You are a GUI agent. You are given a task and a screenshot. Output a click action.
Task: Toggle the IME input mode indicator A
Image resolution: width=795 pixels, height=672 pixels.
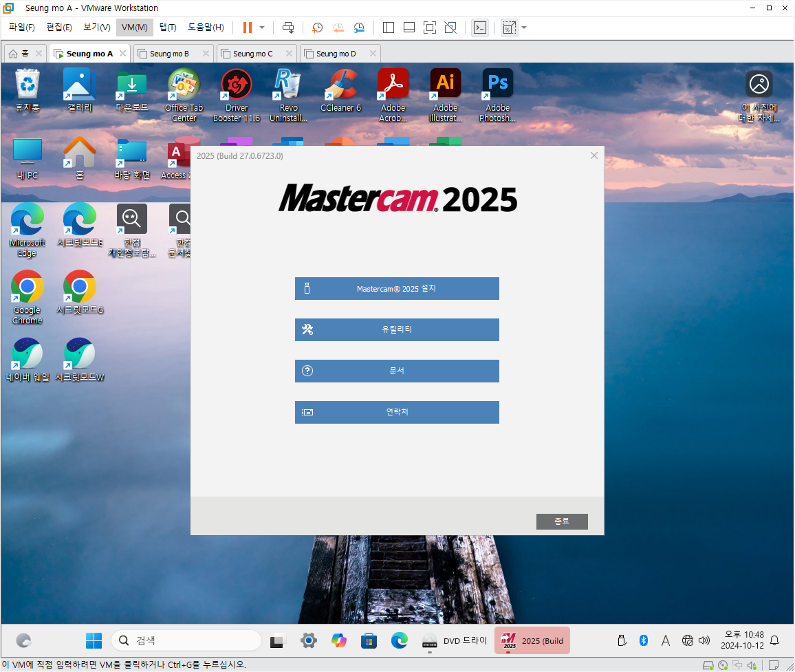click(666, 640)
